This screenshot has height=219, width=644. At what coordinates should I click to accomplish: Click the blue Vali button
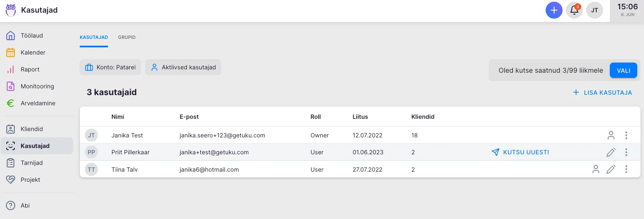(x=623, y=70)
